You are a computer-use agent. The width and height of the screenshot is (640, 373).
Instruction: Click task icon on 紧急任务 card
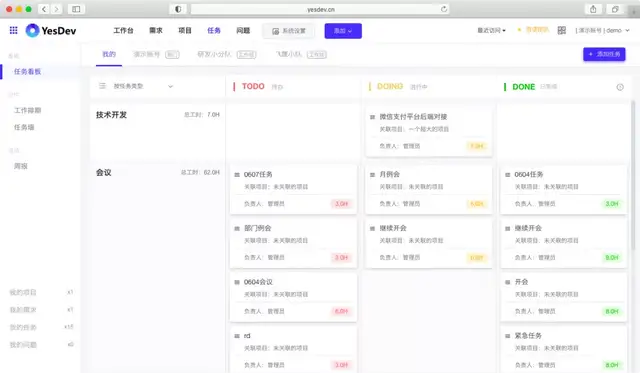(507, 336)
